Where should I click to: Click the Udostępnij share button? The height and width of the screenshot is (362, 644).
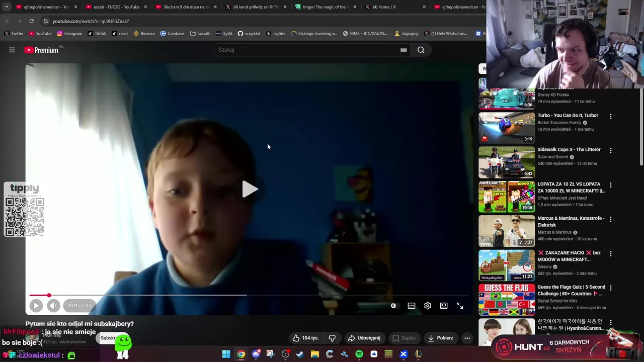364,338
